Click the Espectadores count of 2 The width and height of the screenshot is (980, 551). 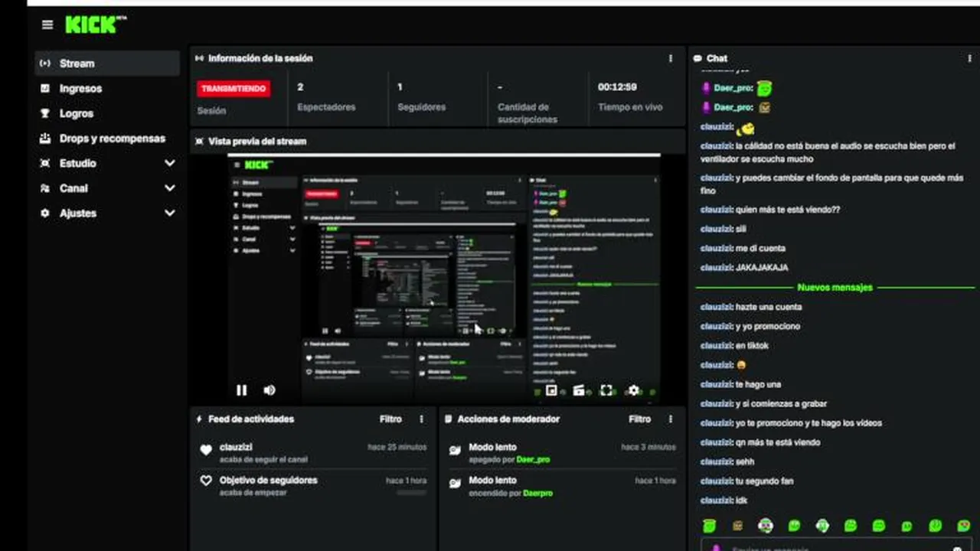tap(300, 87)
